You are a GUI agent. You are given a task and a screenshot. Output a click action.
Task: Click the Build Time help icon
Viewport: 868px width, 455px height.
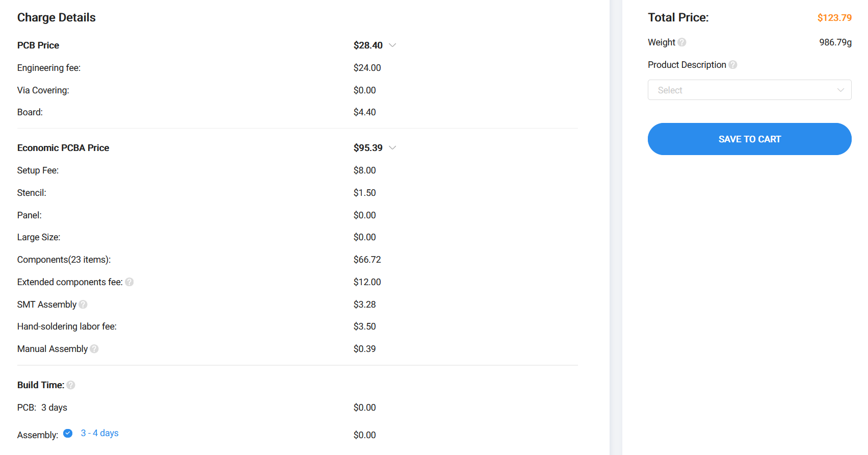(71, 385)
